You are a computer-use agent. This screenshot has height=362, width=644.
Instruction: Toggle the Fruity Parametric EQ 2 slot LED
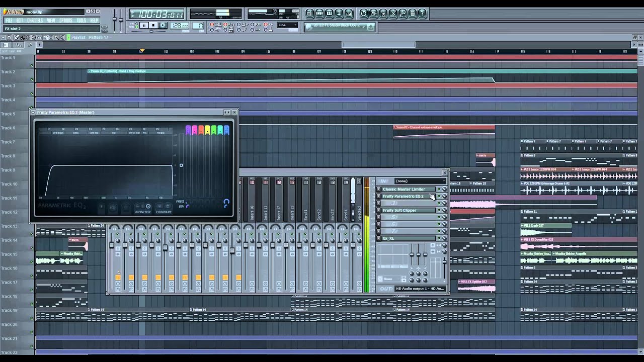(438, 197)
